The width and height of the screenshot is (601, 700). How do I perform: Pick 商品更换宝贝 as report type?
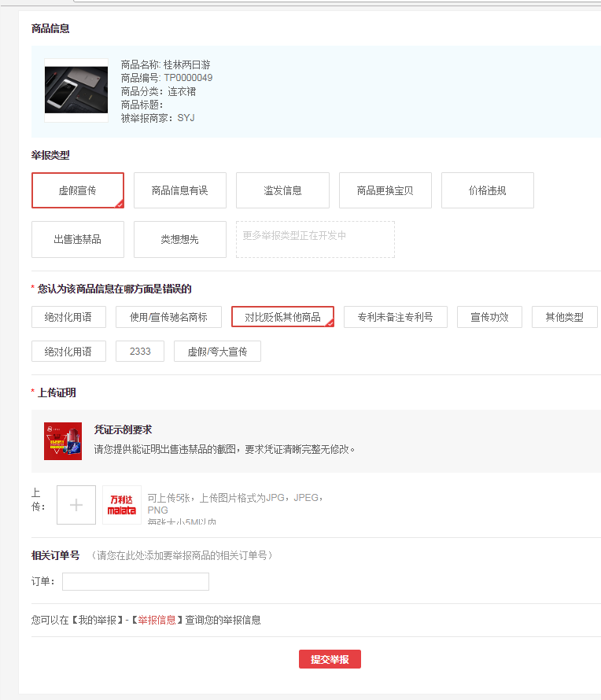[385, 190]
